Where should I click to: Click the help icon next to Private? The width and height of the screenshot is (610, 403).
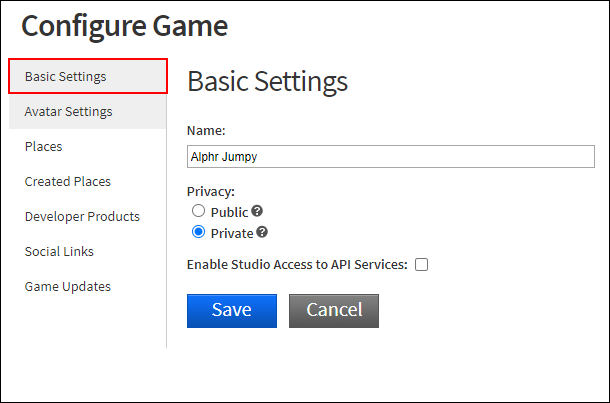point(262,233)
